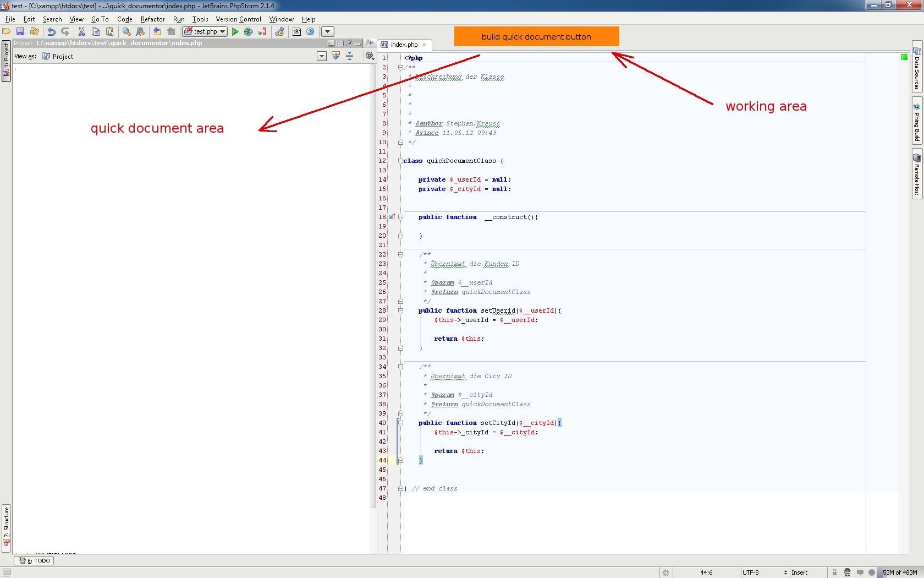The width and height of the screenshot is (924, 578).
Task: Open the Remote Host side panel
Action: (917, 173)
